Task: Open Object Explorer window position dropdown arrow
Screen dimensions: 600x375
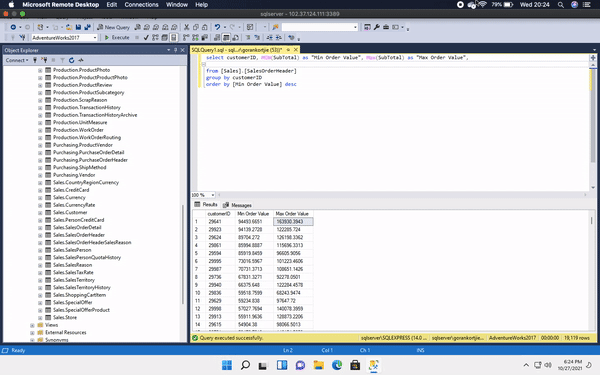Action: (169, 50)
